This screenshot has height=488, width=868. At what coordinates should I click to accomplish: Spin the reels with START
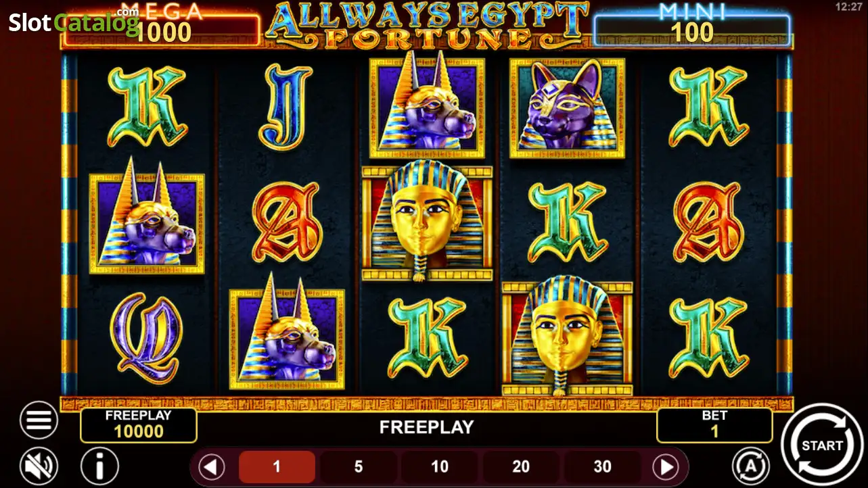point(822,445)
